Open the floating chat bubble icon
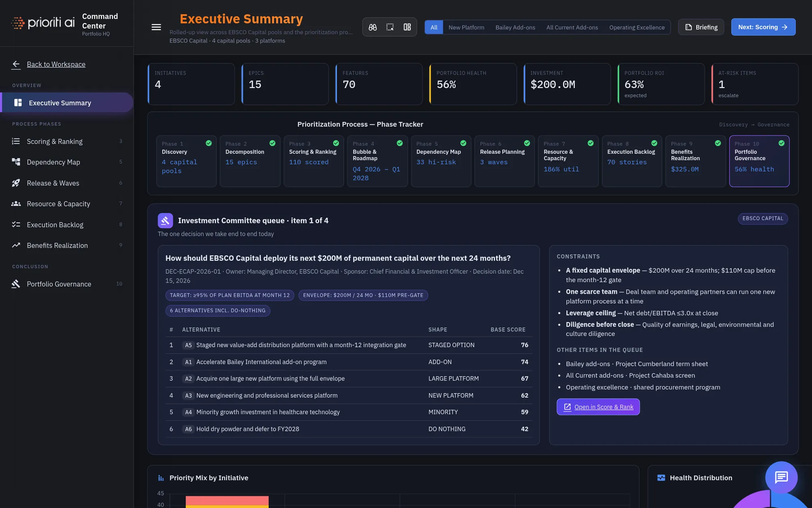The height and width of the screenshot is (508, 812). pos(781,477)
